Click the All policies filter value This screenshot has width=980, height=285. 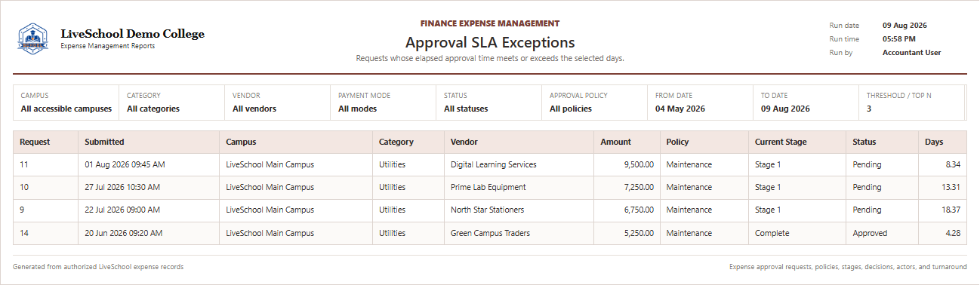tap(571, 109)
